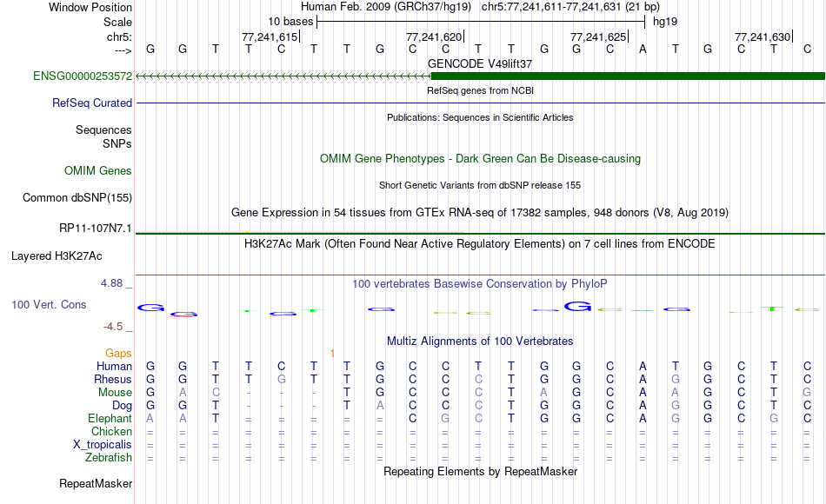Viewport: 826px width, 504px height.
Task: Click the 'chr5:' ruler label
Action: 119,36
